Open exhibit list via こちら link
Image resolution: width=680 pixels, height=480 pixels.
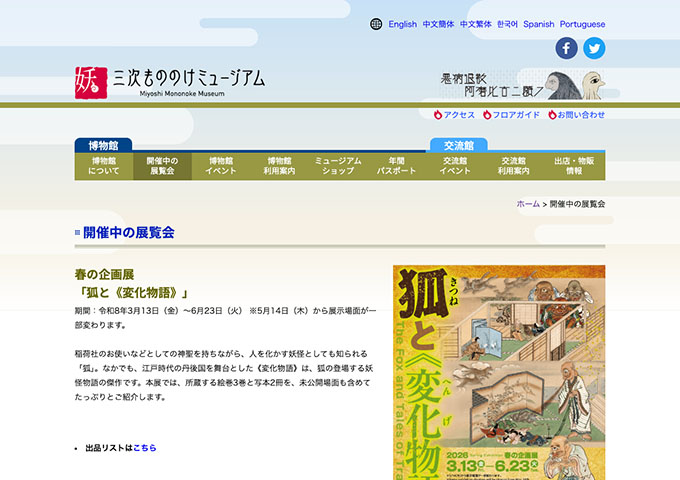pos(144,448)
